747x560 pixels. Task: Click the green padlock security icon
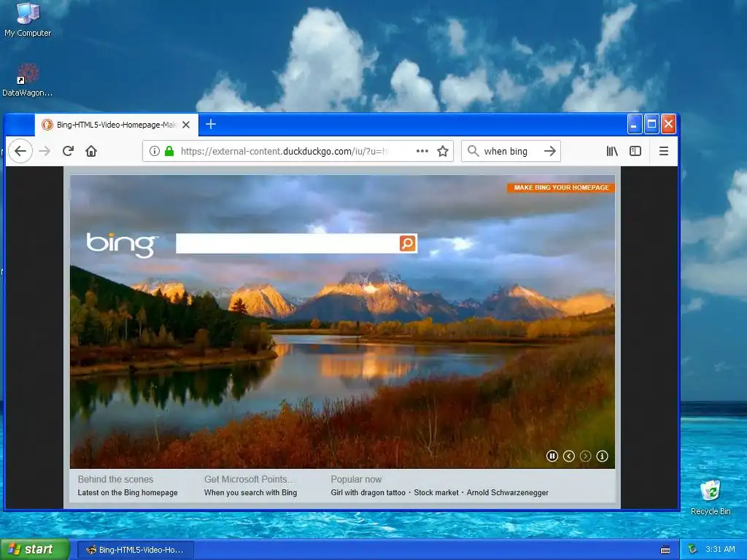point(169,152)
